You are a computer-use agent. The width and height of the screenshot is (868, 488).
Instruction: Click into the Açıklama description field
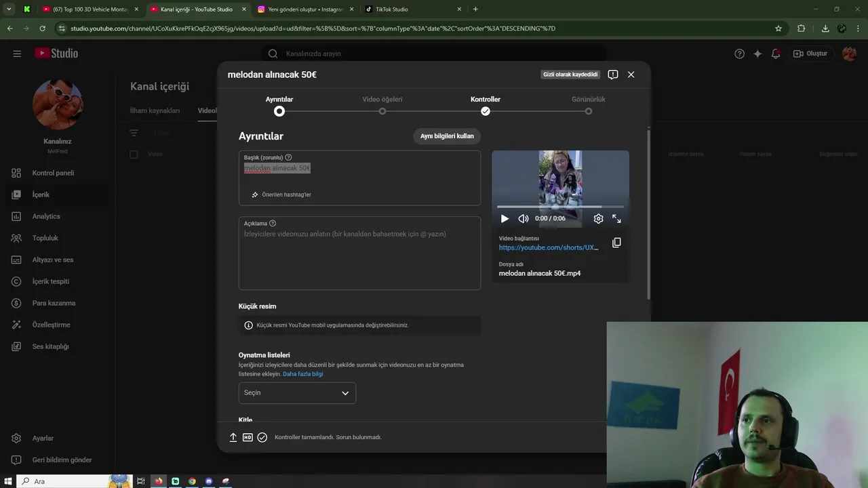point(359,253)
